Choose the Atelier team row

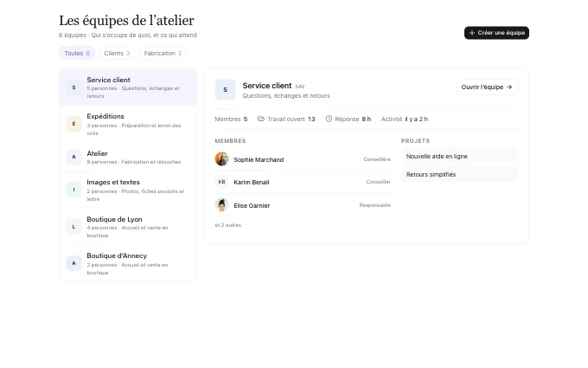coord(128,157)
